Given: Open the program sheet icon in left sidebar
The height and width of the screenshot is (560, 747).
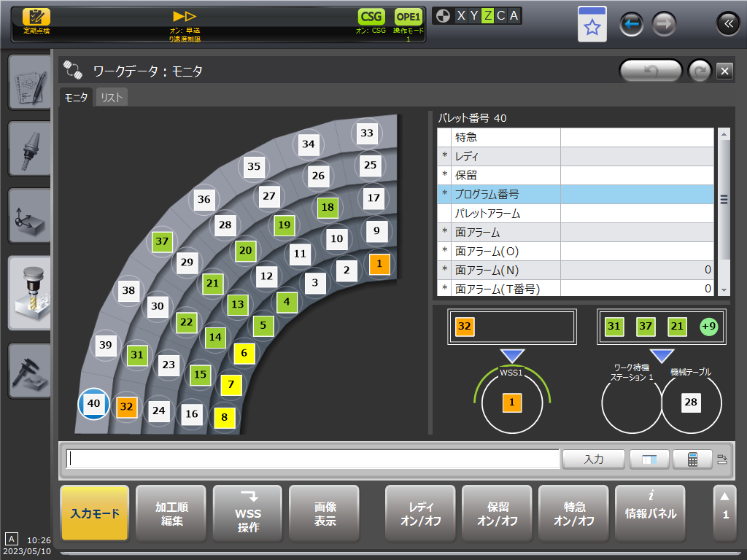Looking at the screenshot, I should [x=29, y=81].
